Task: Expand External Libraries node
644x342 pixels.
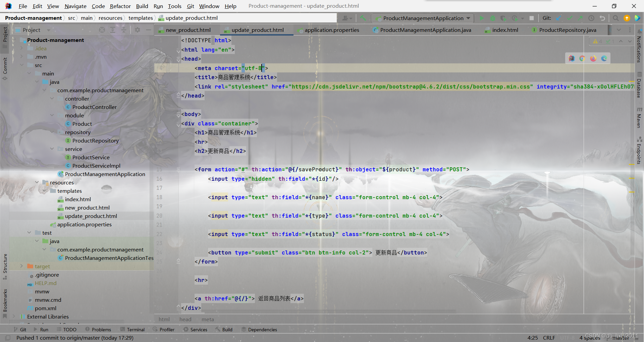Action: tap(14, 317)
